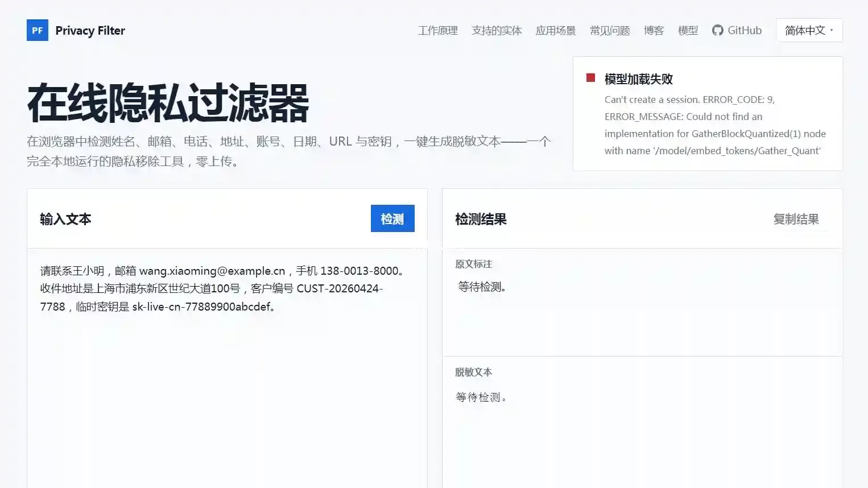
Task: Click the 检测结果 panel heading
Action: tap(481, 219)
